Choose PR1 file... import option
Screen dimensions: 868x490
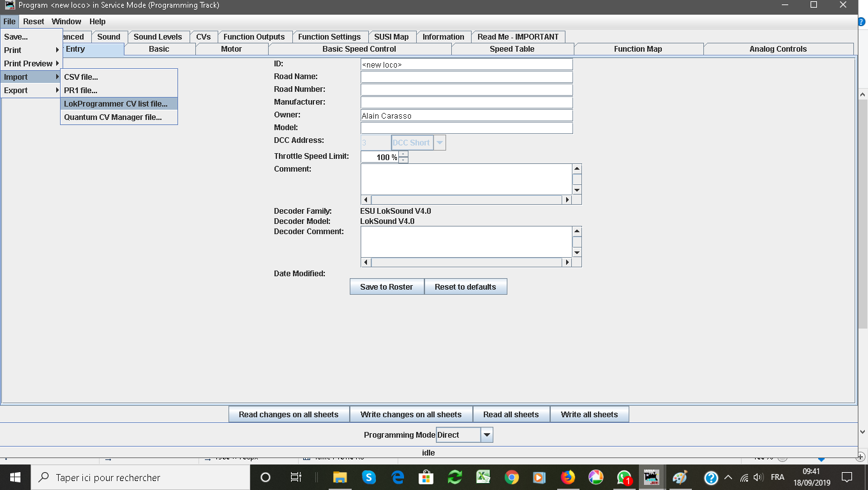point(119,90)
